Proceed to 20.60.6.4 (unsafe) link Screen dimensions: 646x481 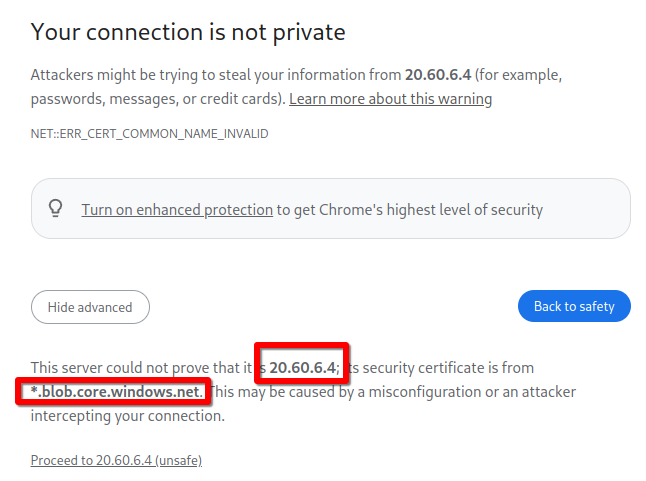[x=116, y=460]
